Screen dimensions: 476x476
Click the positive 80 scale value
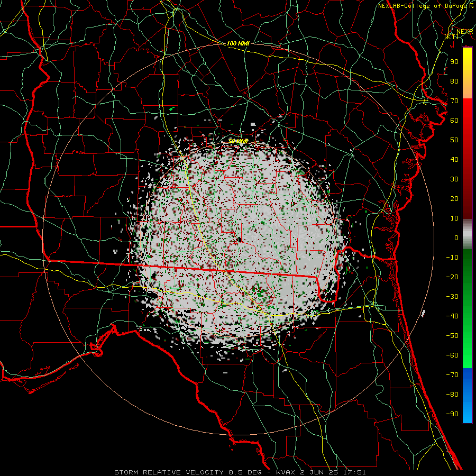[x=454, y=81]
